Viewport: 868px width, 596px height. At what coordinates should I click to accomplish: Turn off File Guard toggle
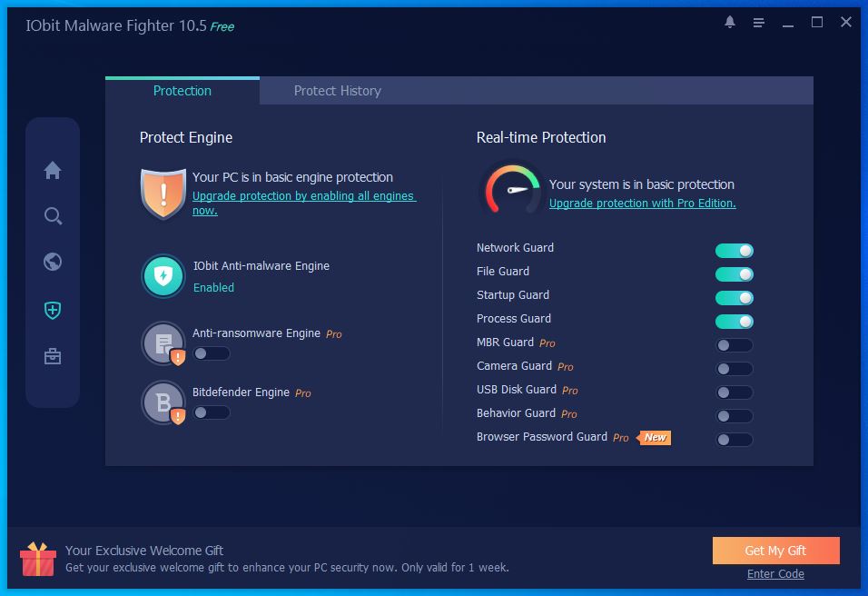click(734, 274)
